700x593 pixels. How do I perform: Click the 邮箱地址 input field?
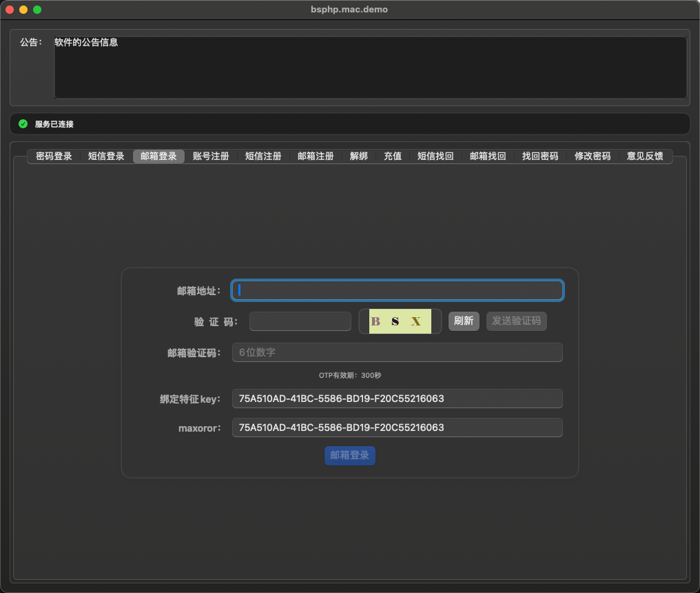click(x=398, y=290)
